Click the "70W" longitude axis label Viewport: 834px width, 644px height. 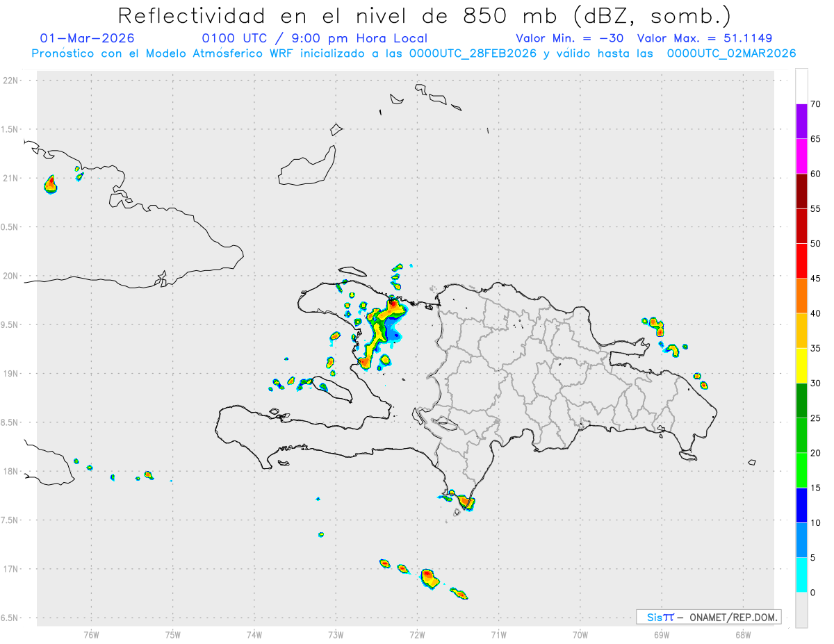[x=580, y=635]
